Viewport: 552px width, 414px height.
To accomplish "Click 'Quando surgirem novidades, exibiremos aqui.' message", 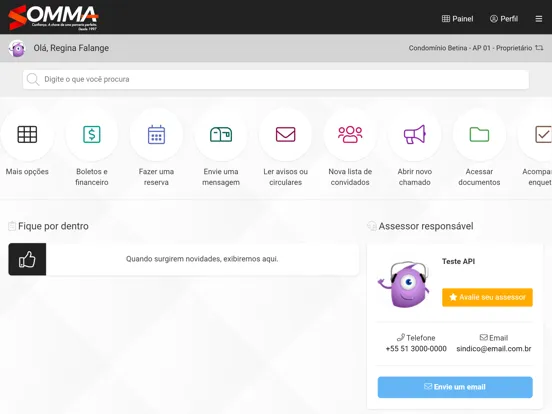I will click(202, 259).
